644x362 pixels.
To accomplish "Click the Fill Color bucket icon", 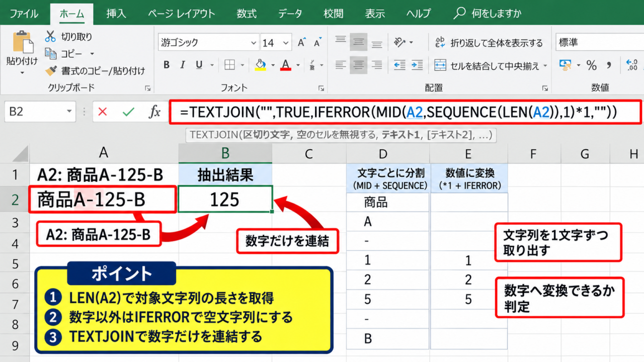I will pyautogui.click(x=260, y=65).
